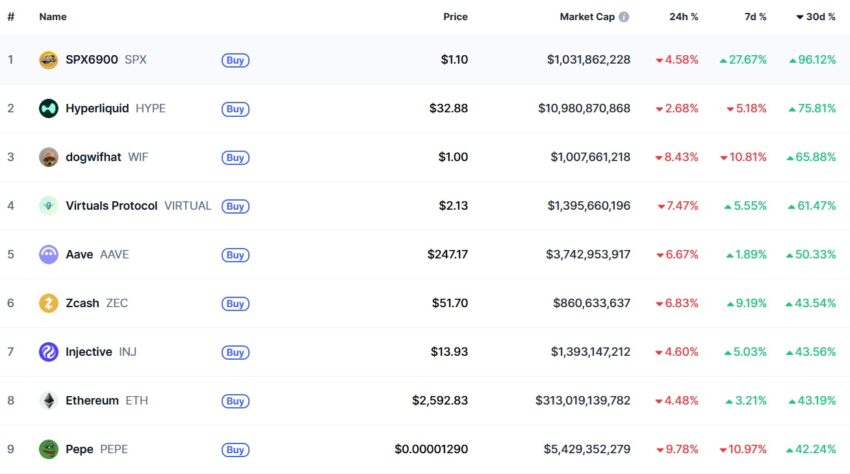The width and height of the screenshot is (850, 474).
Task: Click Buy next to Ethereum ETH
Action: [235, 401]
